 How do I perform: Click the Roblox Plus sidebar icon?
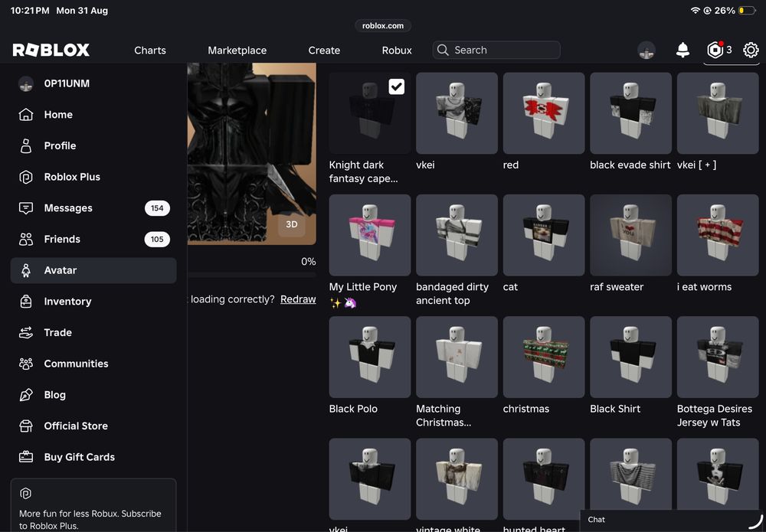pos(26,177)
